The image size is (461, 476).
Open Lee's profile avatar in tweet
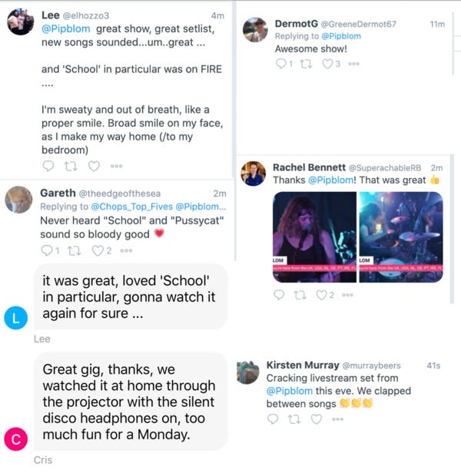(x=20, y=21)
